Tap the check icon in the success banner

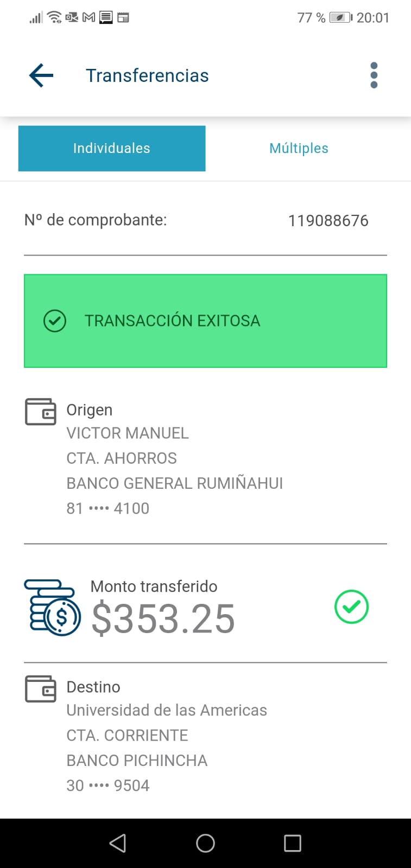point(55,321)
